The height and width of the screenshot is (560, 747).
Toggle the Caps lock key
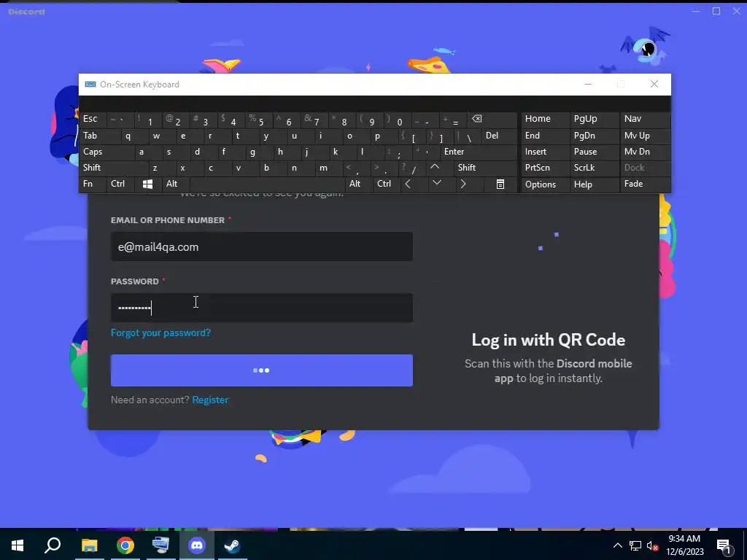(107, 152)
